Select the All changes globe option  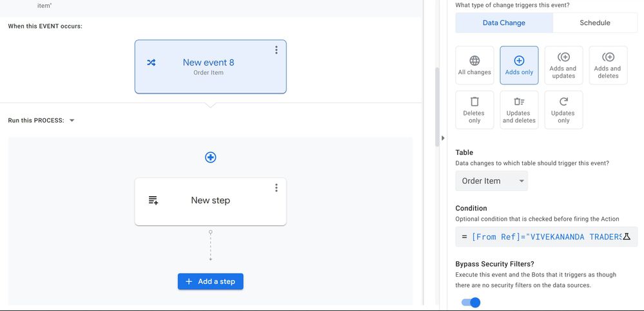point(474,65)
